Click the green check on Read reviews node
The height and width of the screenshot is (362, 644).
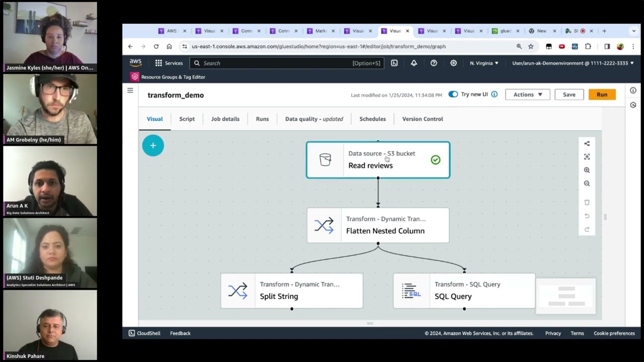pos(435,160)
